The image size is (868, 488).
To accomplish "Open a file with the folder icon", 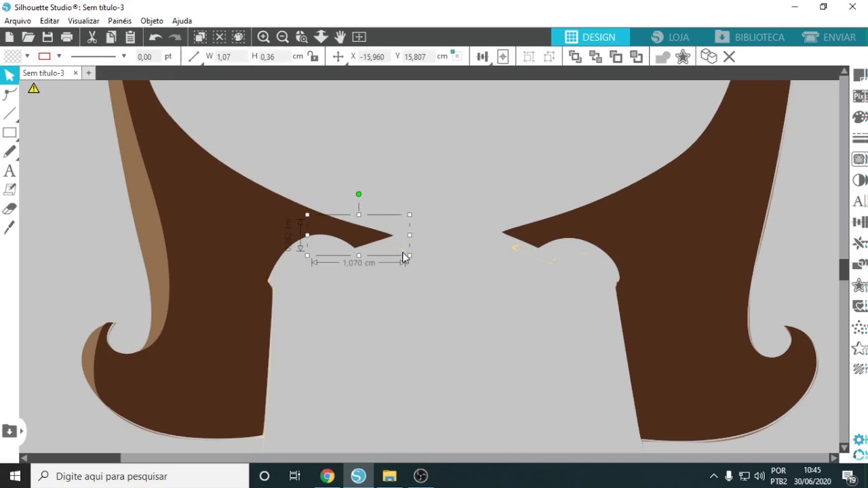I will click(28, 37).
